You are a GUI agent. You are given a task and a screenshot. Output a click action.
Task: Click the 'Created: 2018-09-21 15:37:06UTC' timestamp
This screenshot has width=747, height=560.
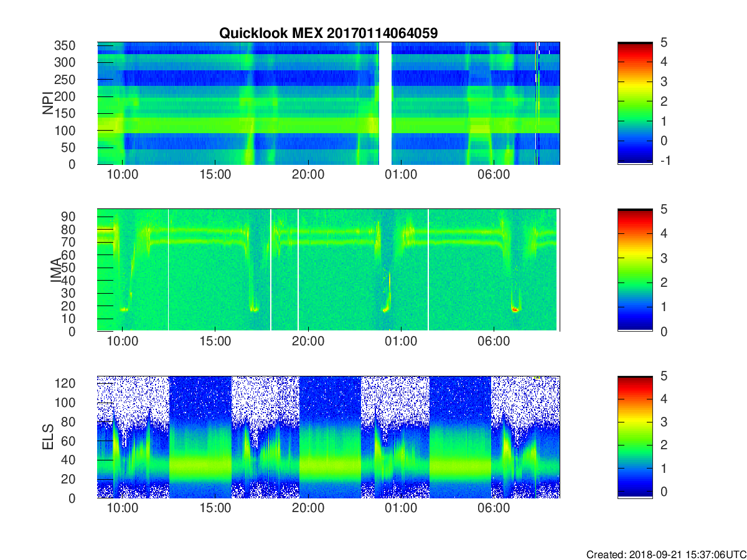point(665,554)
